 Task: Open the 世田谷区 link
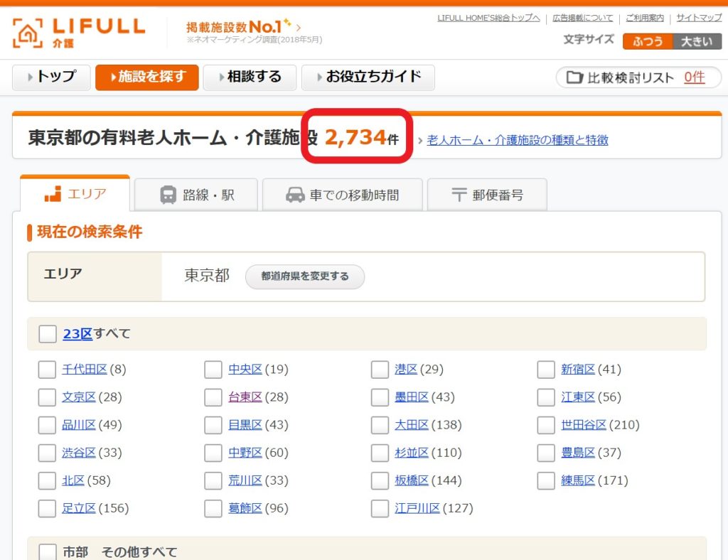[x=584, y=425]
